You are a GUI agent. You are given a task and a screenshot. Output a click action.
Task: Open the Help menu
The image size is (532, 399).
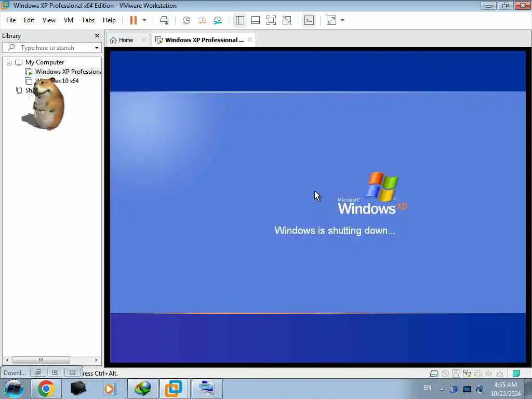click(109, 20)
